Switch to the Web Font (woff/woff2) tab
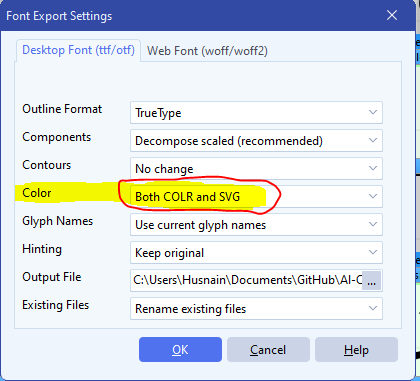 coord(207,51)
